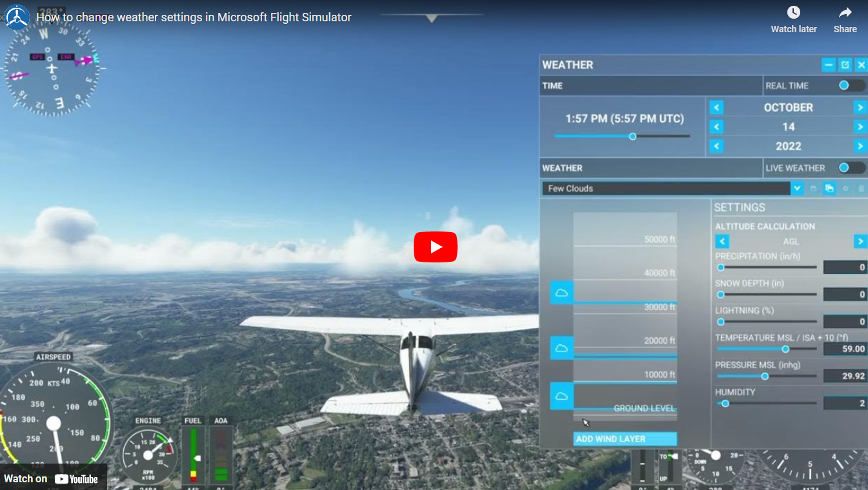The height and width of the screenshot is (490, 868).
Task: Switch altitude calculation from AGL
Action: click(860, 240)
